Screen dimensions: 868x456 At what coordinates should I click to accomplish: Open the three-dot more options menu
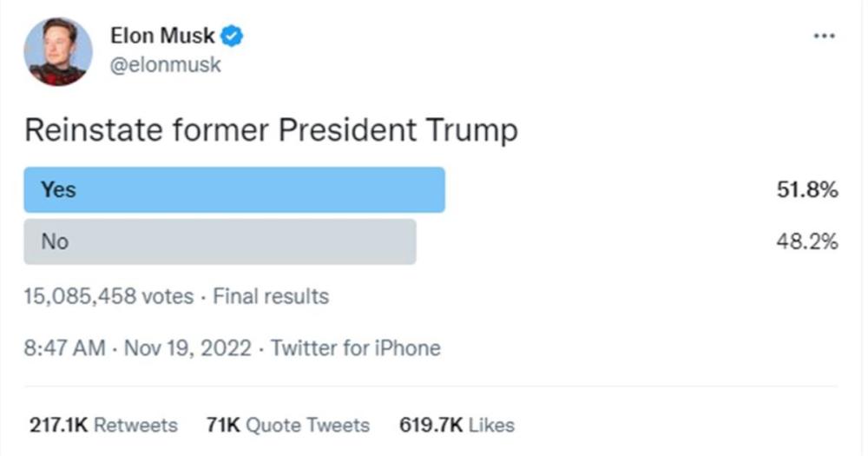pyautogui.click(x=823, y=37)
